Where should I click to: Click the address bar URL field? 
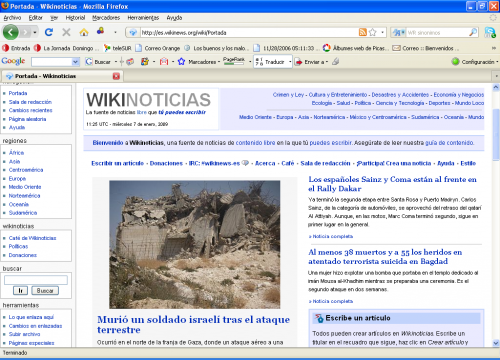pos(248,33)
